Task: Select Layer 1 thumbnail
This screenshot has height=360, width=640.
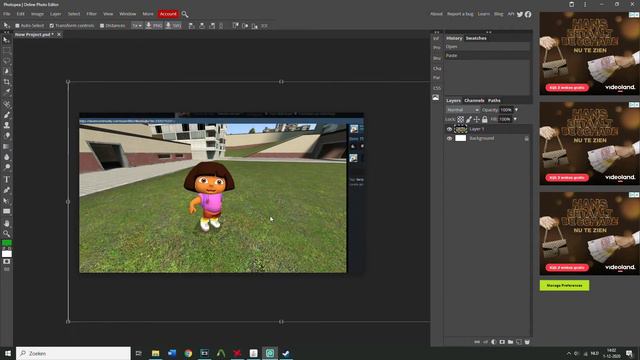Action: [x=461, y=129]
